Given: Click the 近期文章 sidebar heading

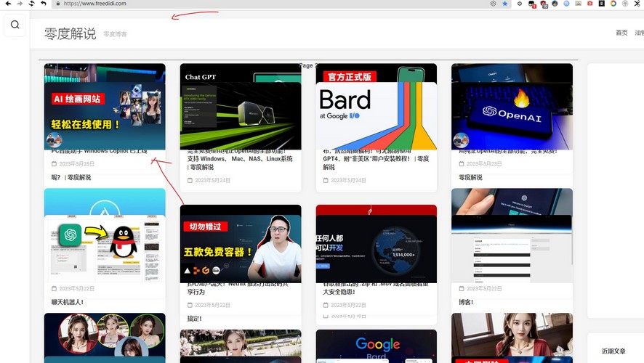Looking at the screenshot, I should [613, 351].
